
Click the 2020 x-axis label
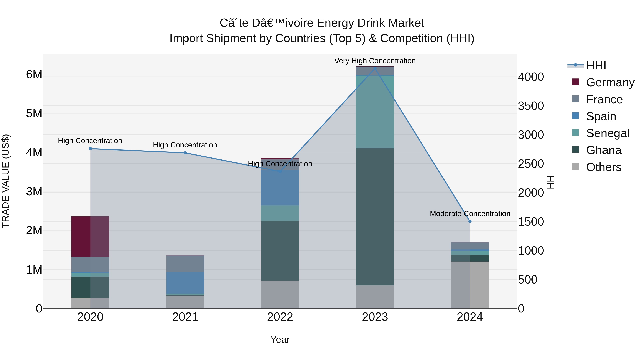click(90, 317)
